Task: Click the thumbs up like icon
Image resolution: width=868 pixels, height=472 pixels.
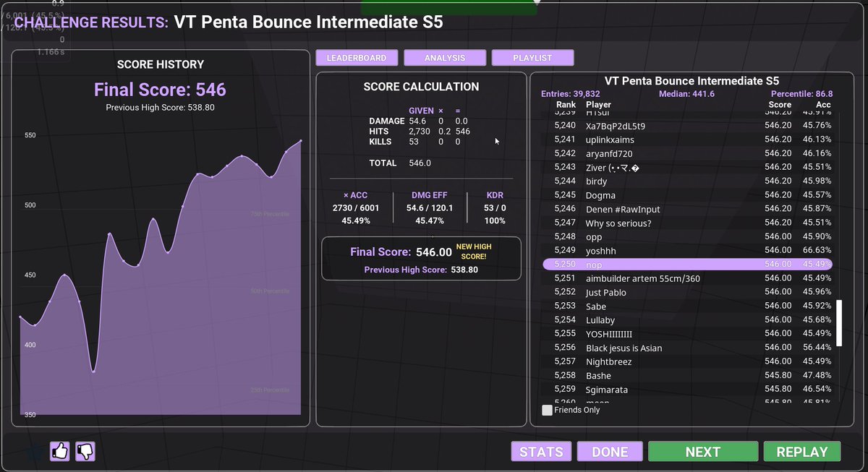Action: pos(60,452)
